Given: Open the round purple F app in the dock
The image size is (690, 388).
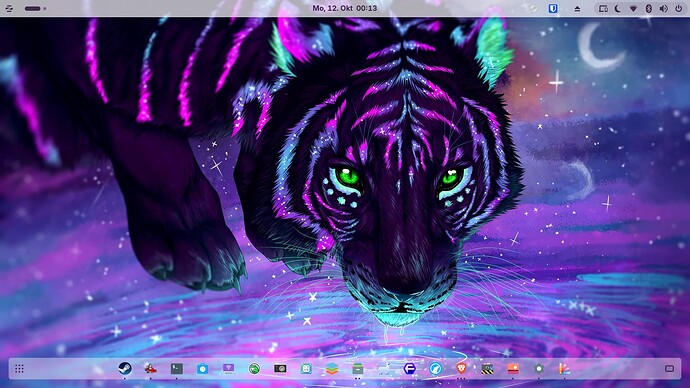Looking at the screenshot, I should [410, 369].
